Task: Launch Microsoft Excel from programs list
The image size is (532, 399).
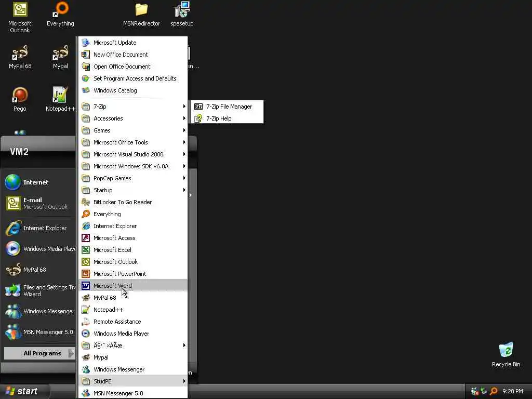Action: [133, 250]
